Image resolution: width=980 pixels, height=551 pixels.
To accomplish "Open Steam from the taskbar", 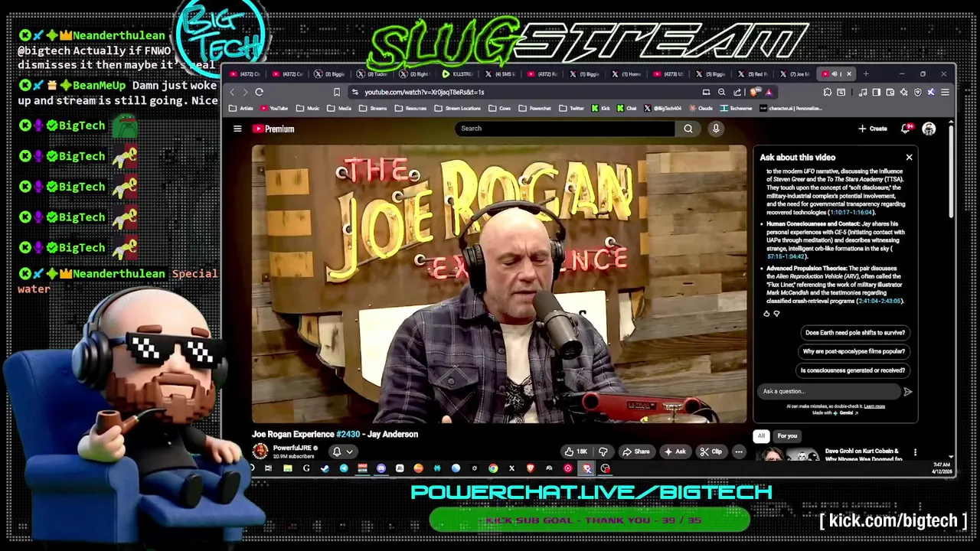I will (325, 468).
